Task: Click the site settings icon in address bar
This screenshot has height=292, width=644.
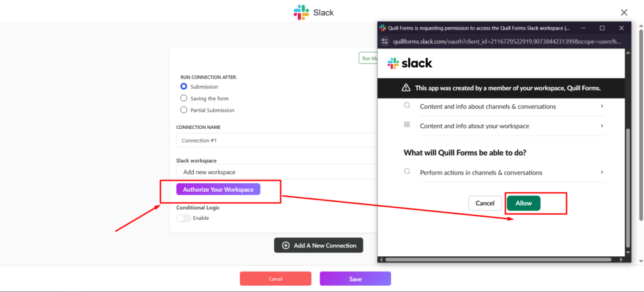Action: [x=385, y=41]
